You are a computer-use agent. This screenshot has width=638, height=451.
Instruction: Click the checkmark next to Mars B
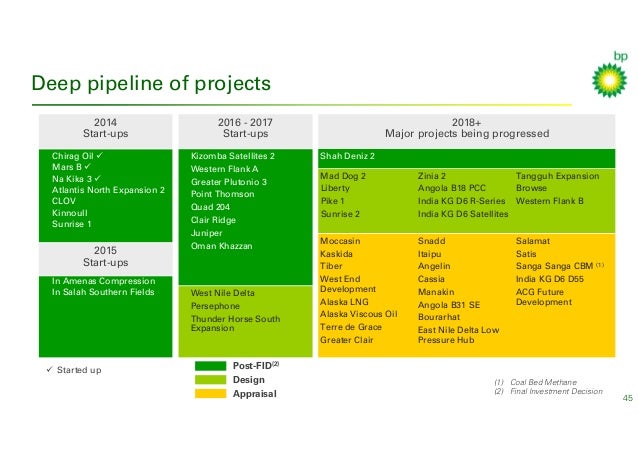[87, 166]
